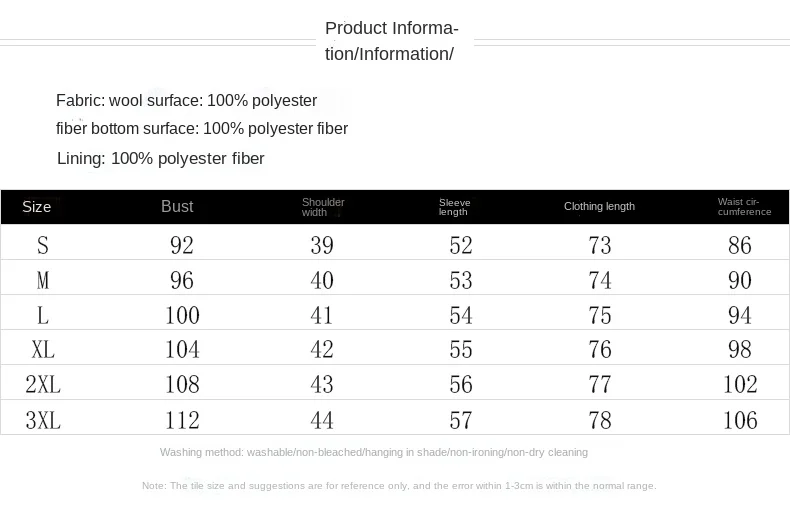The width and height of the screenshot is (790, 518).
Task: Select shoulder width value 43 for 2XL
Action: [x=322, y=385]
